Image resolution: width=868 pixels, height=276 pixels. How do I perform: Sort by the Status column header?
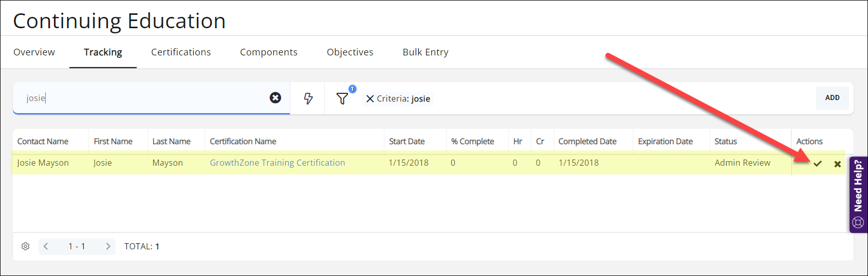(x=725, y=142)
